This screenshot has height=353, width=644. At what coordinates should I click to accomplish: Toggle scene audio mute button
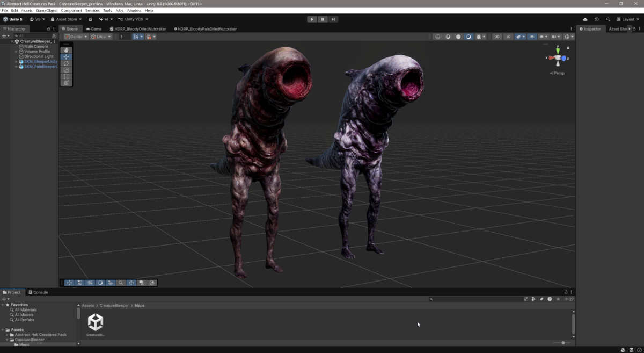(x=508, y=37)
